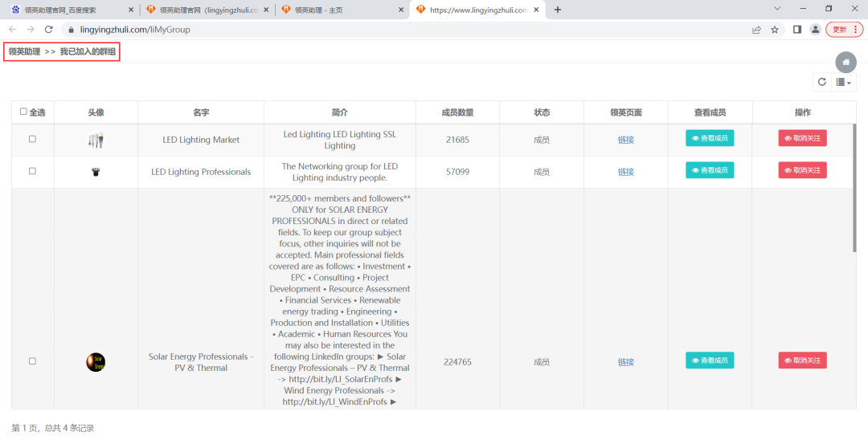Open 链接 for Solar Energy Professionals
Viewport: 868px width, 440px height.
pyautogui.click(x=625, y=362)
